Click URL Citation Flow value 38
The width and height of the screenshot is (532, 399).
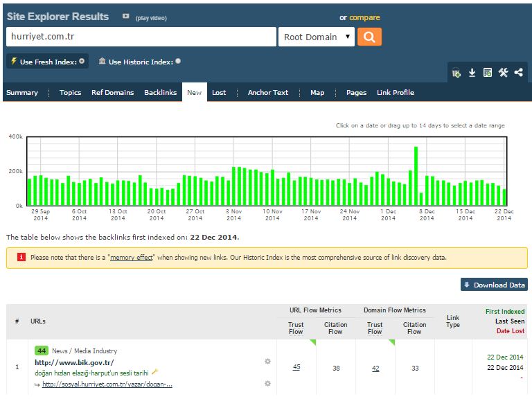pos(336,368)
